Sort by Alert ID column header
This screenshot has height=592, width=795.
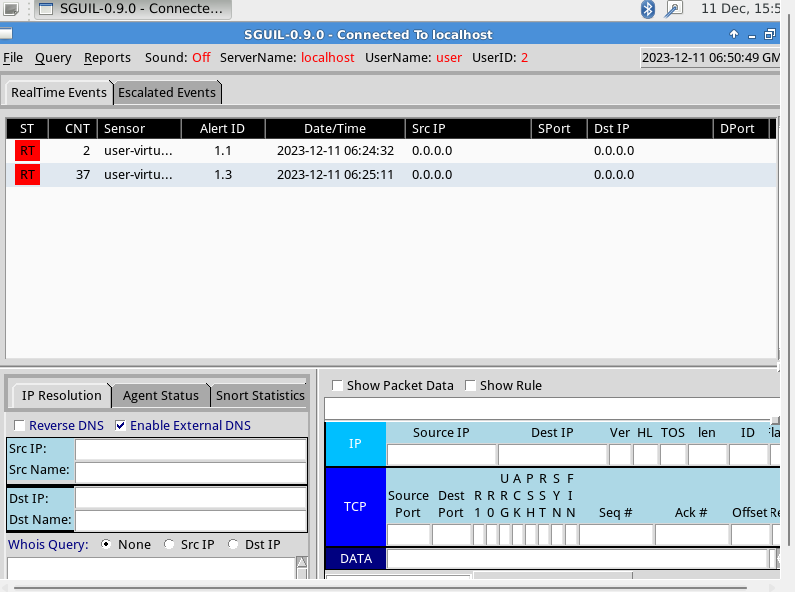(x=223, y=129)
